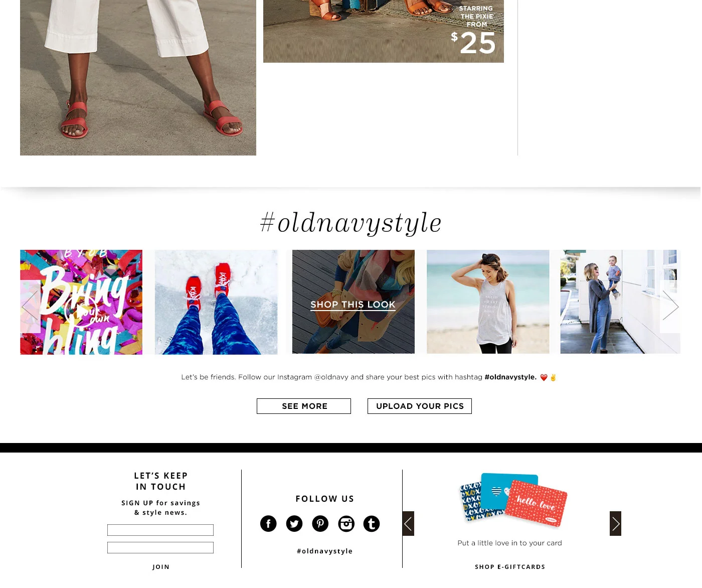This screenshot has height=588, width=702.
Task: Open the Twitter social icon
Action: 294,524
